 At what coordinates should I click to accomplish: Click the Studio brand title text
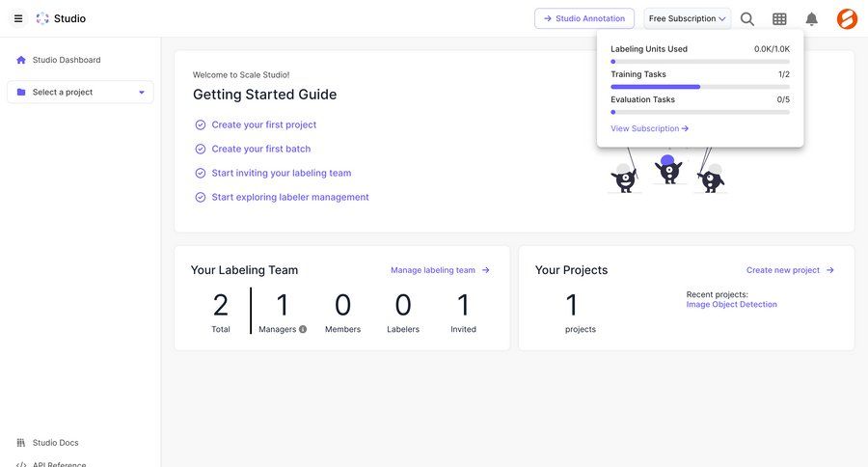(x=69, y=18)
